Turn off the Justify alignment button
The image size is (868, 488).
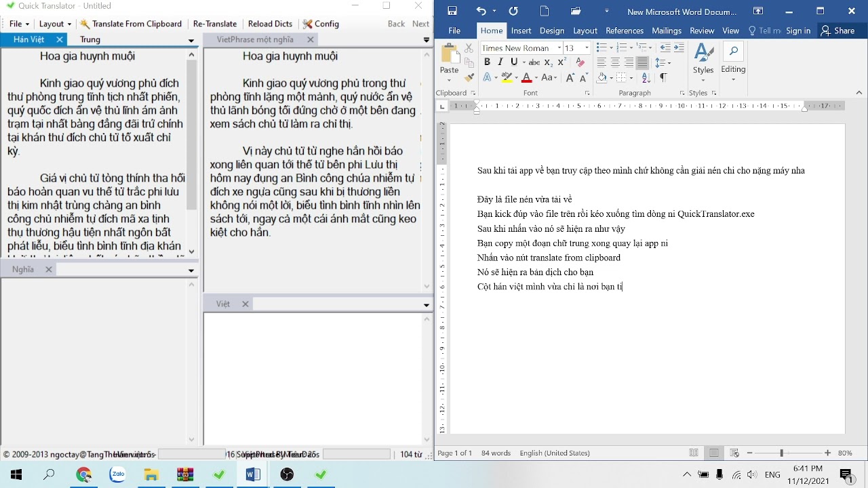point(642,62)
